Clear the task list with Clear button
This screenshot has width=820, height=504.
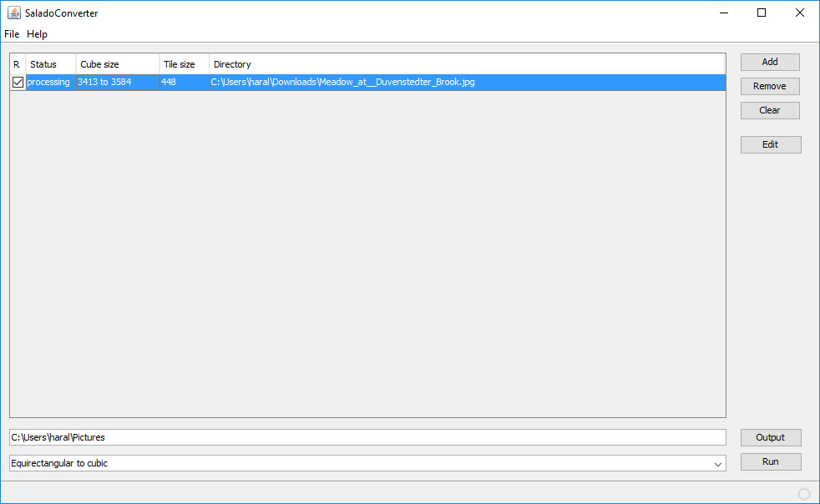click(x=769, y=110)
